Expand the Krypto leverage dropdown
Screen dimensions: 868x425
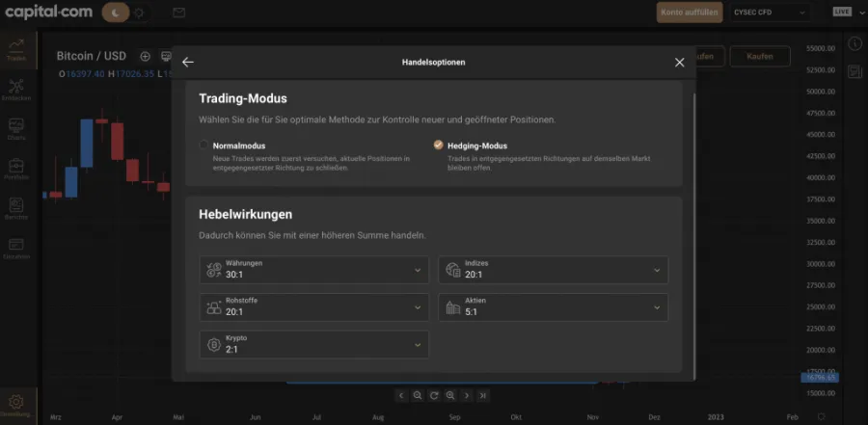pos(313,344)
